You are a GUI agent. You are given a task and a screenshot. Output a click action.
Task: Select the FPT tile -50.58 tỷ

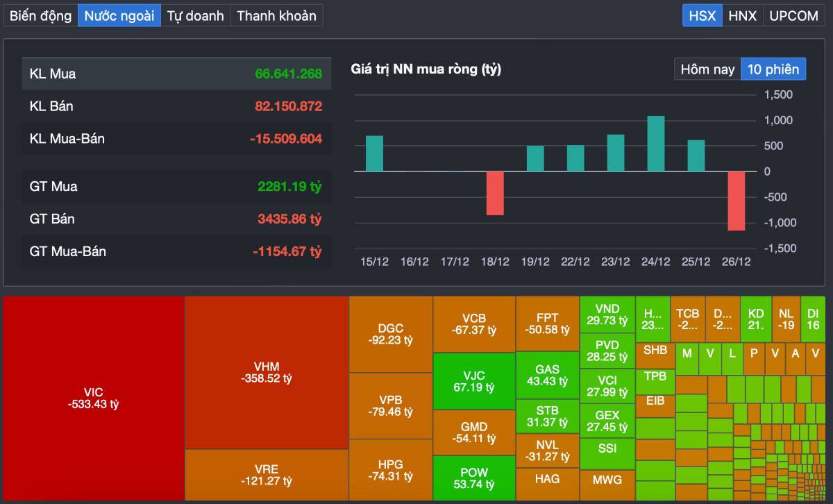tap(547, 324)
